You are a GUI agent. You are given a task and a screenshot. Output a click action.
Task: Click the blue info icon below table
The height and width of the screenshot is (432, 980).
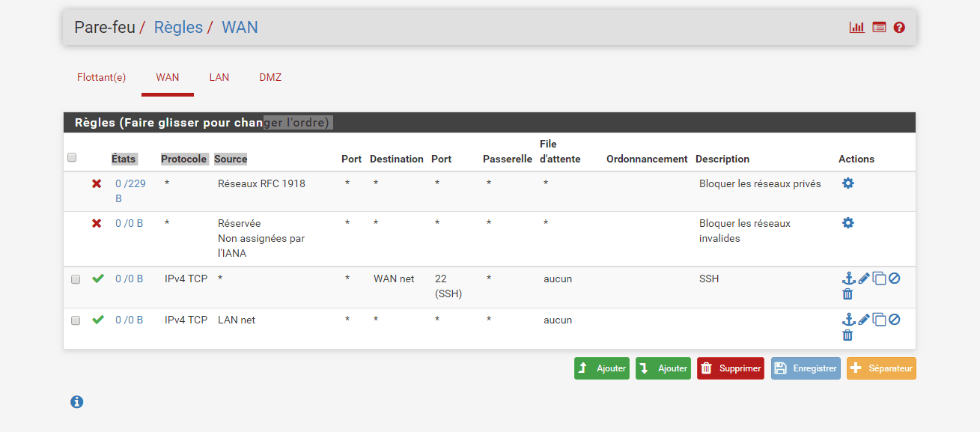[76, 402]
